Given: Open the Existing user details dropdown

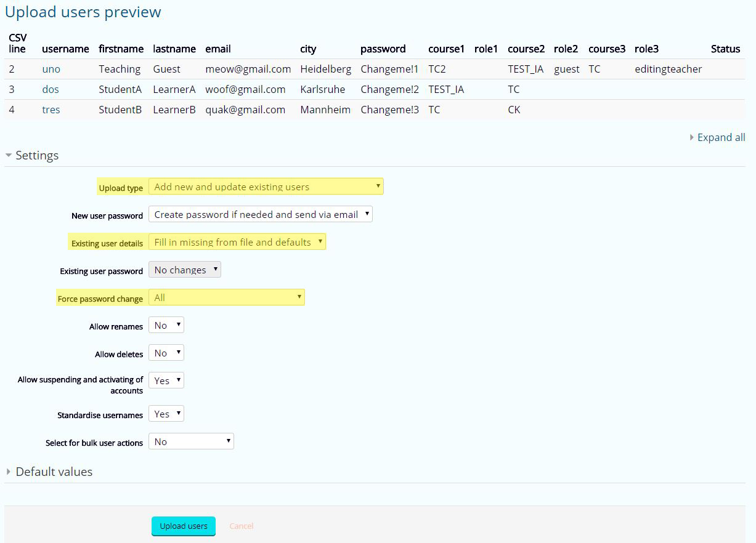Looking at the screenshot, I should click(x=237, y=242).
